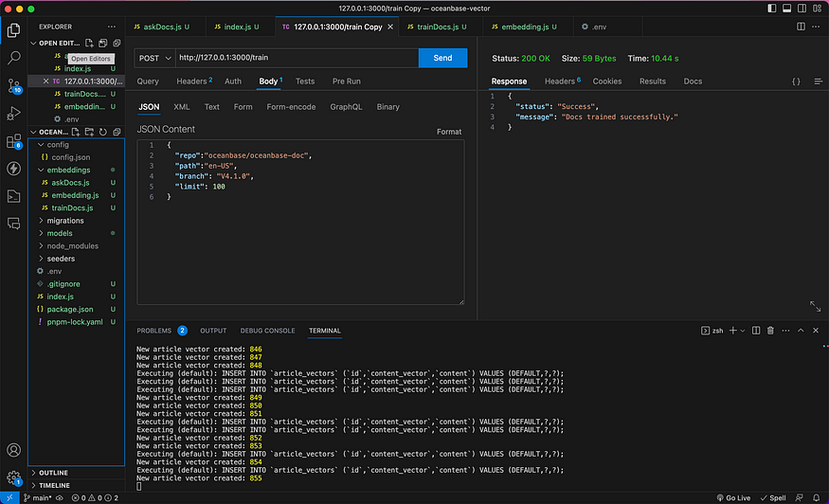Viewport: 829px width, 504px height.
Task: Toggle the bottom panel layout button
Action: click(x=786, y=9)
